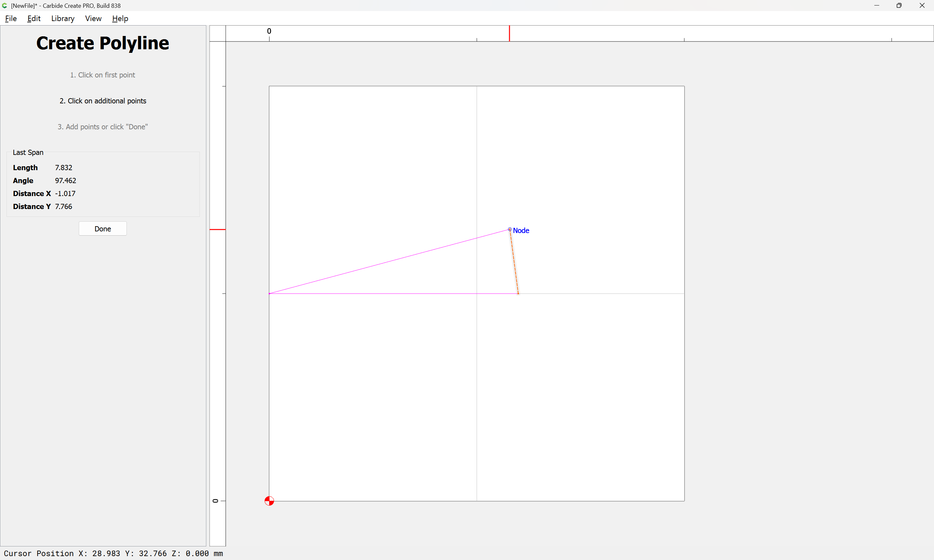Screen dimensions: 934x560
Task: Minimize the Carbide Create window
Action: pos(877,6)
